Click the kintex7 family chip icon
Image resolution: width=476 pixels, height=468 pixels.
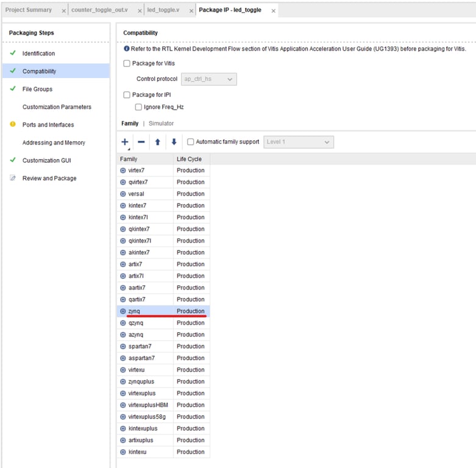click(x=123, y=206)
